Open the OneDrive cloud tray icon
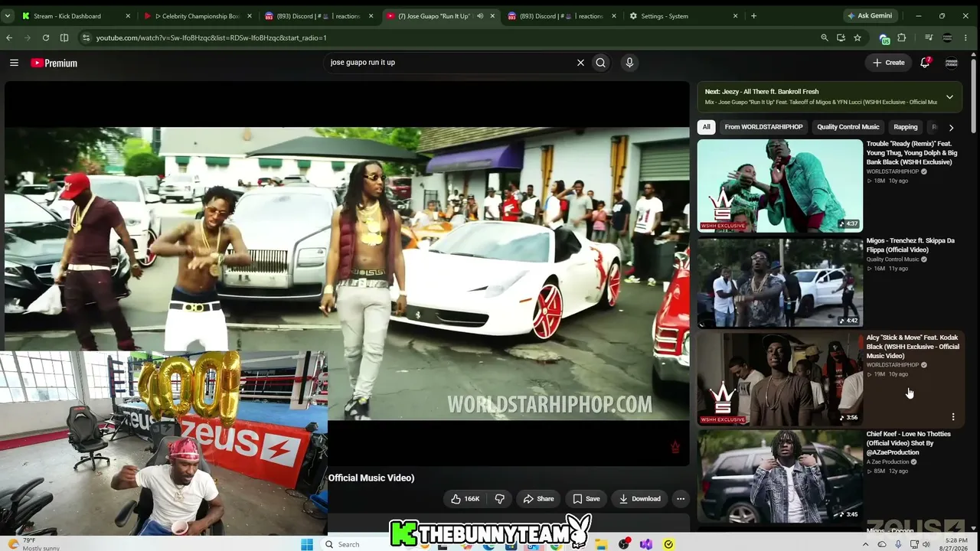Screen dimensions: 980x551 click(882, 544)
